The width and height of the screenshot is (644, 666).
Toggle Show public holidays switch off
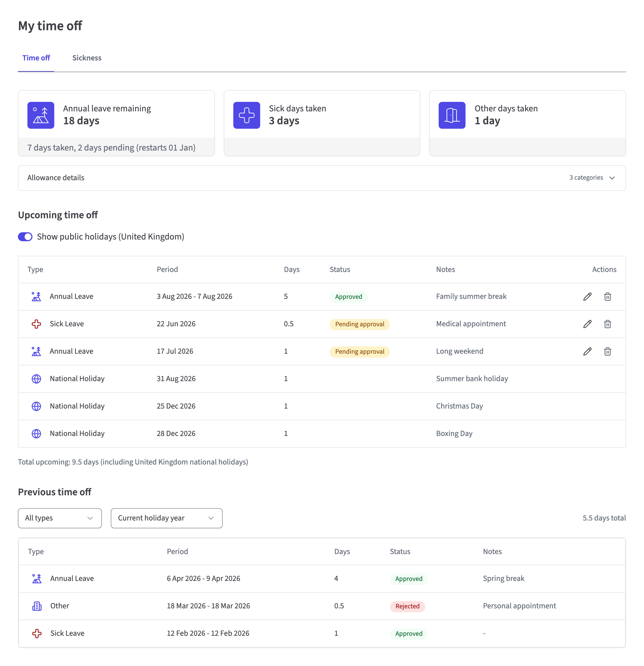(25, 237)
